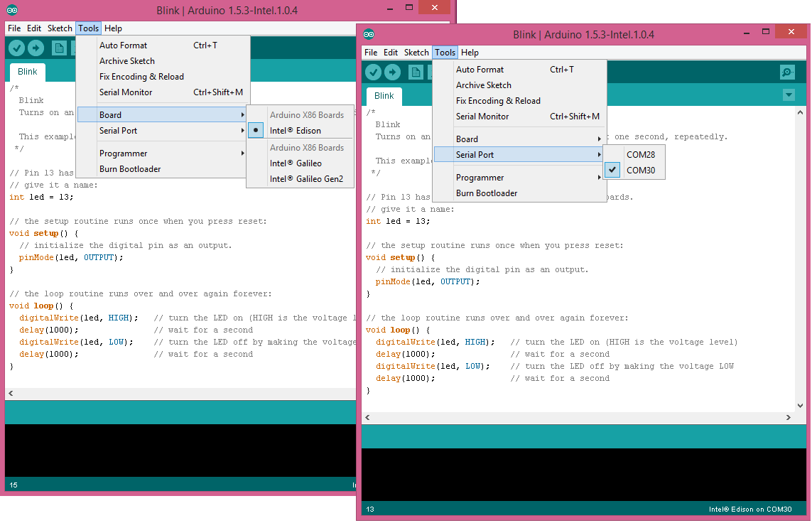Click Upload arrow icon in right window
The width and height of the screenshot is (812, 523).
(393, 72)
